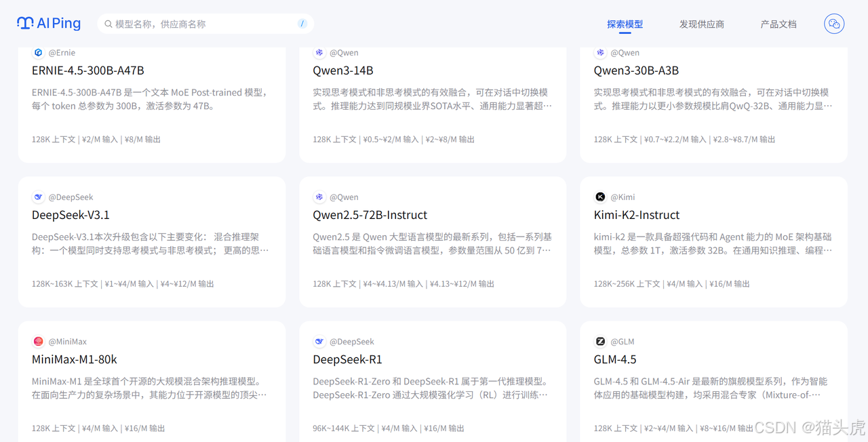Open DeepSeek-R1 model title
This screenshot has height=442, width=868.
pos(348,359)
